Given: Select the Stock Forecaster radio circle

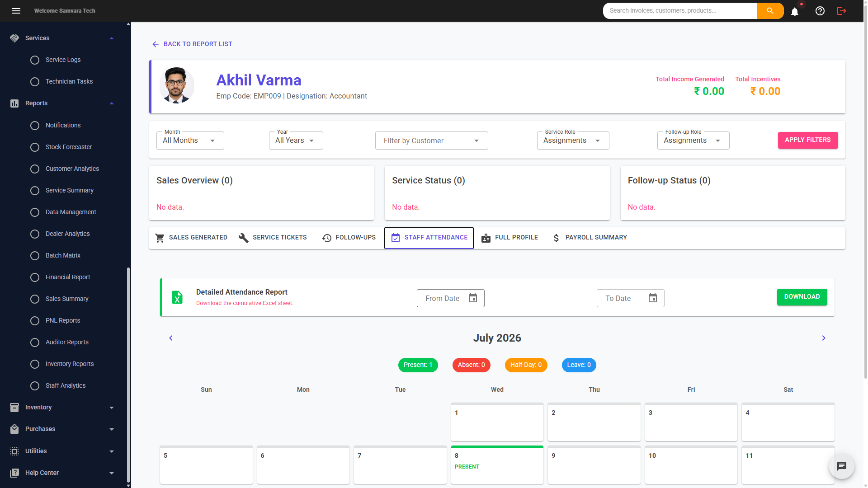Looking at the screenshot, I should [35, 147].
